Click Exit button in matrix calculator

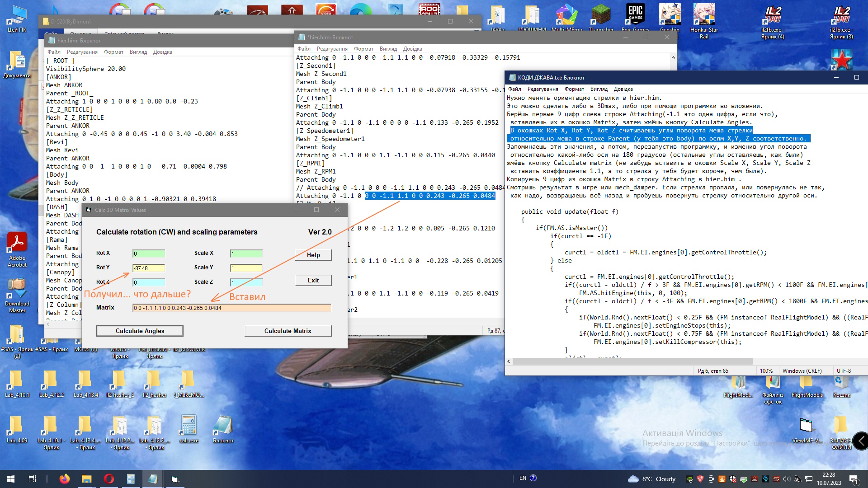pos(313,280)
